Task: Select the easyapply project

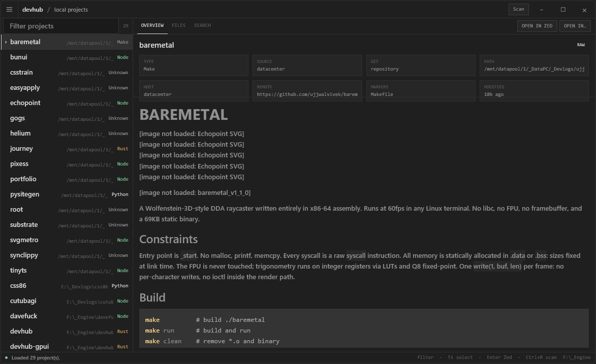Action: click(x=67, y=87)
